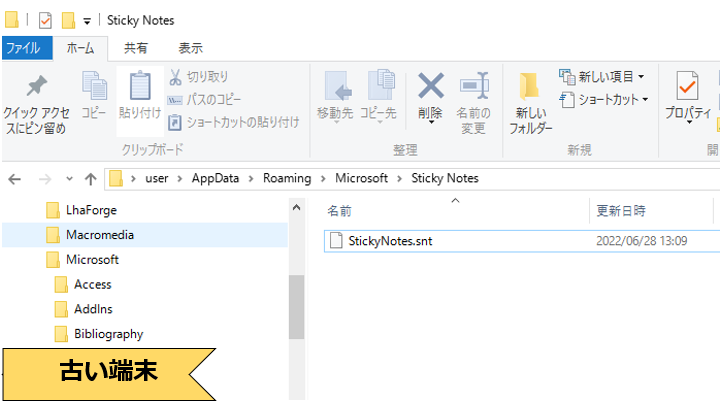The height and width of the screenshot is (406, 728).
Task: Click the address bar folder icon
Action: point(116,179)
